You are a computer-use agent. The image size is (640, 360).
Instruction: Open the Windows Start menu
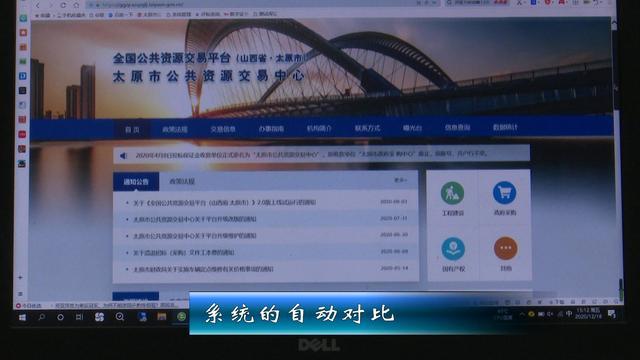pyautogui.click(x=22, y=317)
